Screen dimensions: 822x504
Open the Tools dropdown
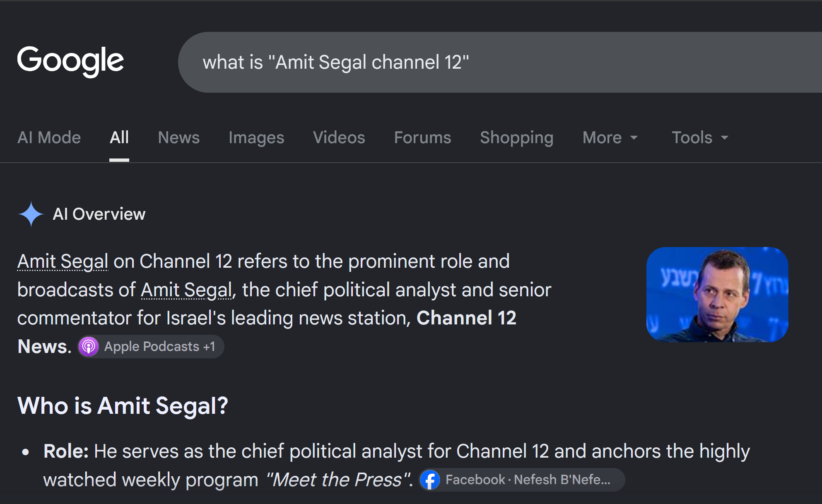[x=700, y=137]
